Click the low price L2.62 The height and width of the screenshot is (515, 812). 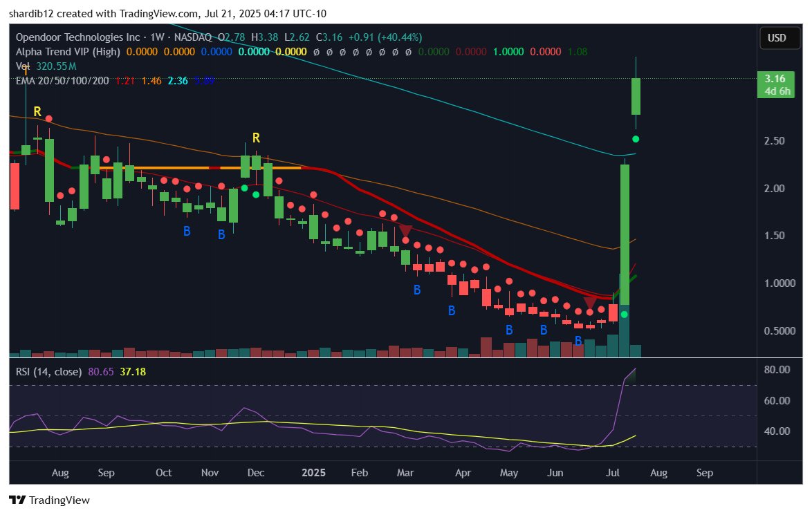297,37
